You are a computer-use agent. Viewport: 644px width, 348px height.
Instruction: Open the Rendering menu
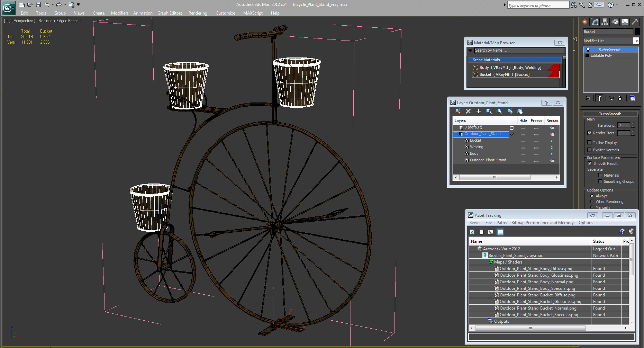(x=198, y=13)
